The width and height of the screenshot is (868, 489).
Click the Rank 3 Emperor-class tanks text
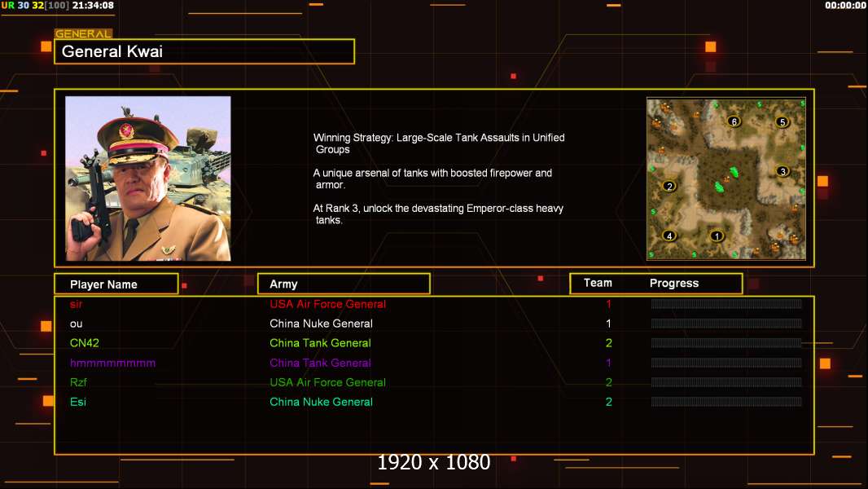(438, 214)
